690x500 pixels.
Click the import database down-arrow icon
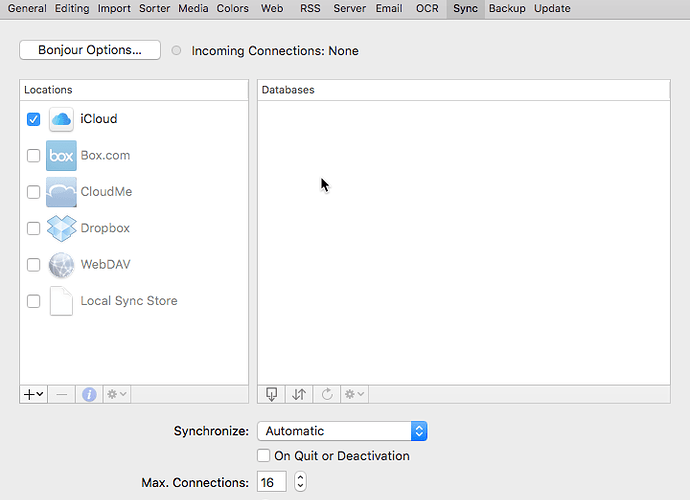point(272,394)
